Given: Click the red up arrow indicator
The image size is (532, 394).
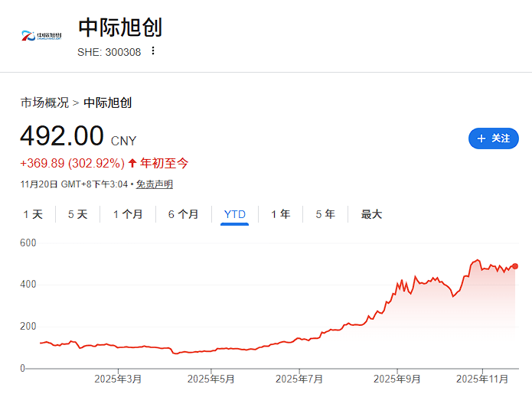Looking at the screenshot, I should pos(132,163).
